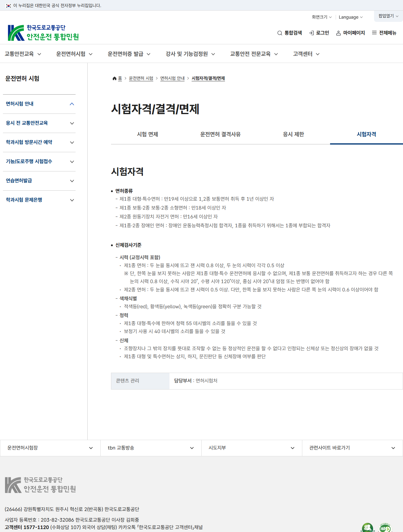403x532 pixels.
Task: Select the 시험자격 tab
Action: tap(366, 134)
